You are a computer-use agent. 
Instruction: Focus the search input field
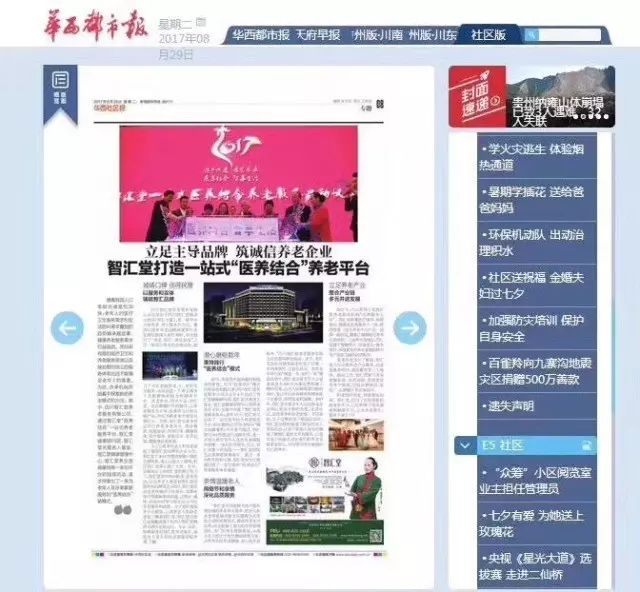point(569,35)
